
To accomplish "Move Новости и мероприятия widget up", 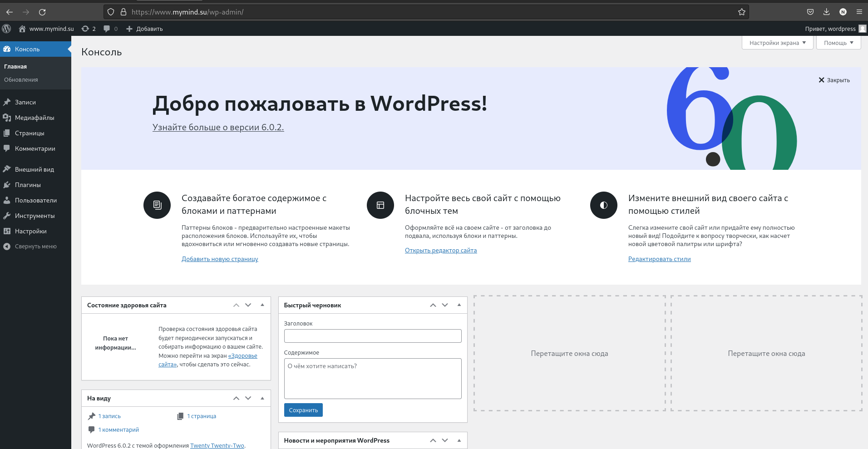I will click(433, 440).
